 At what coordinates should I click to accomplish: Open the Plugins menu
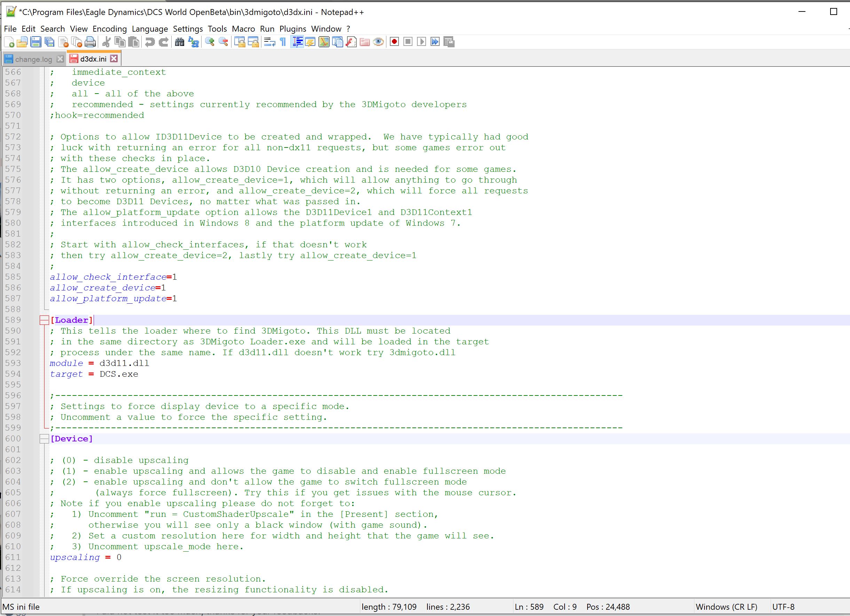click(293, 29)
